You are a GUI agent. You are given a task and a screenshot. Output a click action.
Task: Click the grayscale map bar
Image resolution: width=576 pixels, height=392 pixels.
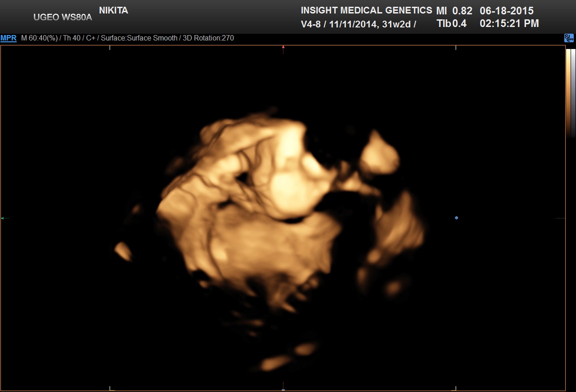(573, 90)
